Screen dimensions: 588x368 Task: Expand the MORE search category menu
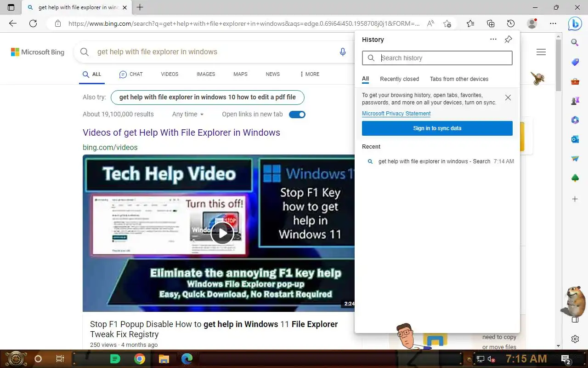310,74
